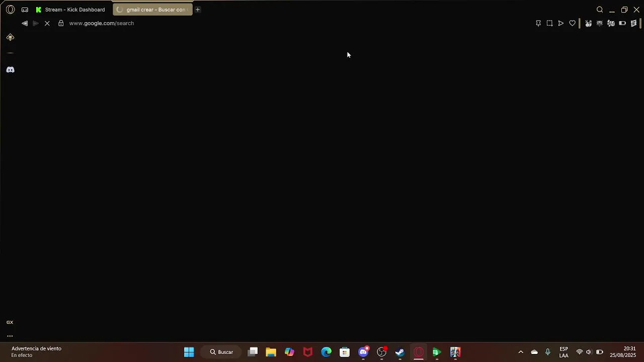Open the workspaces/tab islands icon beside Opera logo
Screen dimensions: 644x362
(x=25, y=10)
